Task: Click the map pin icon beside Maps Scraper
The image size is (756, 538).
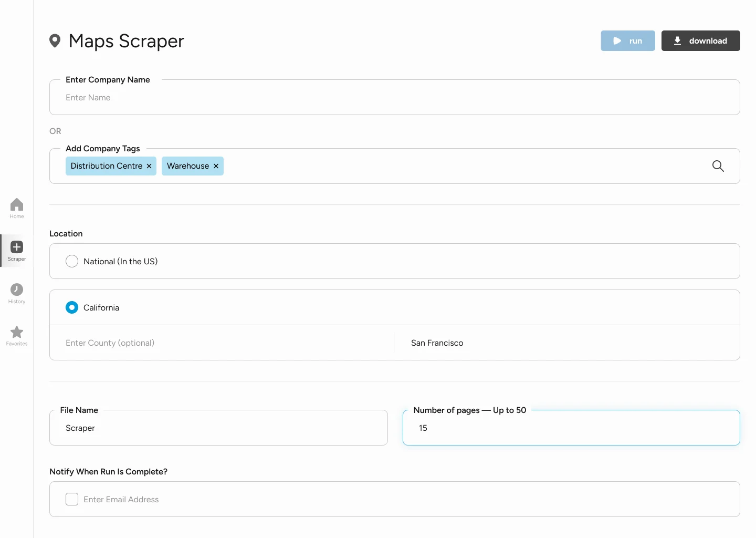Action: point(55,41)
